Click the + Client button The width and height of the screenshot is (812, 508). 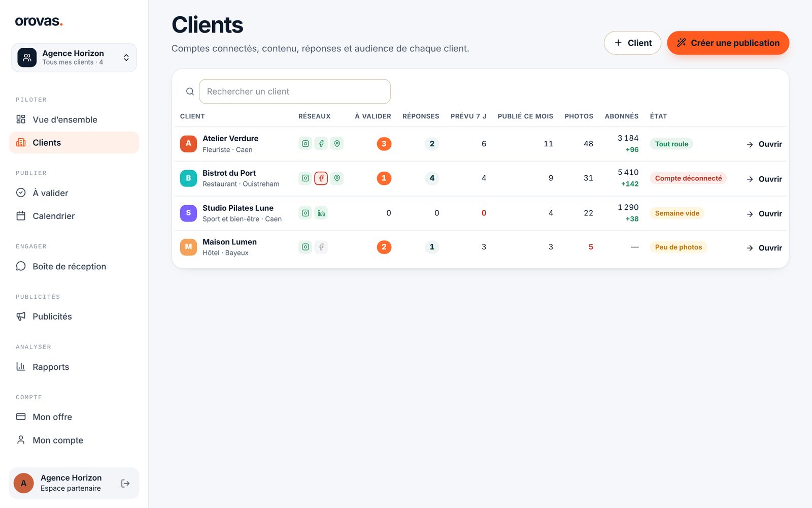[632, 43]
